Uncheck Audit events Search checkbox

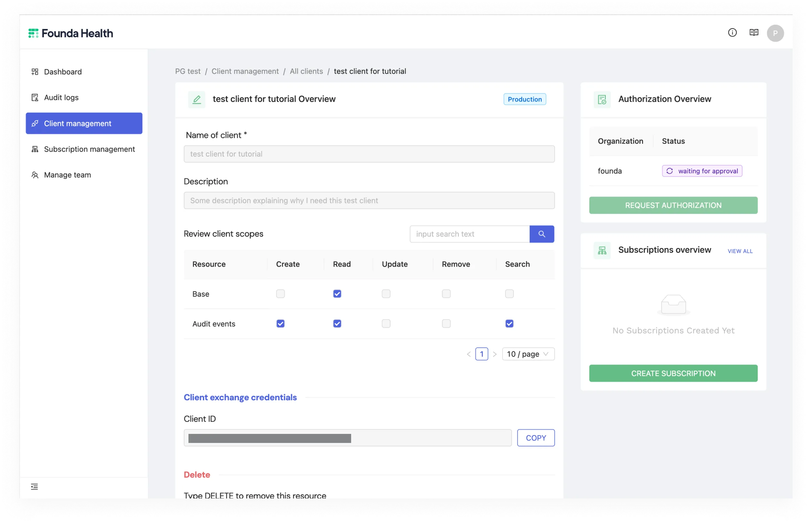(509, 324)
